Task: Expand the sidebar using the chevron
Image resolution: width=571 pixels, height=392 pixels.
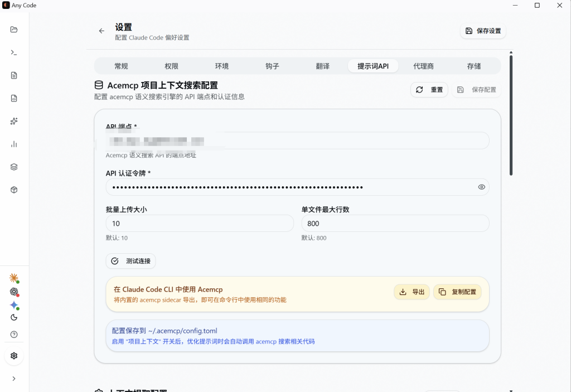Action: [x=14, y=378]
